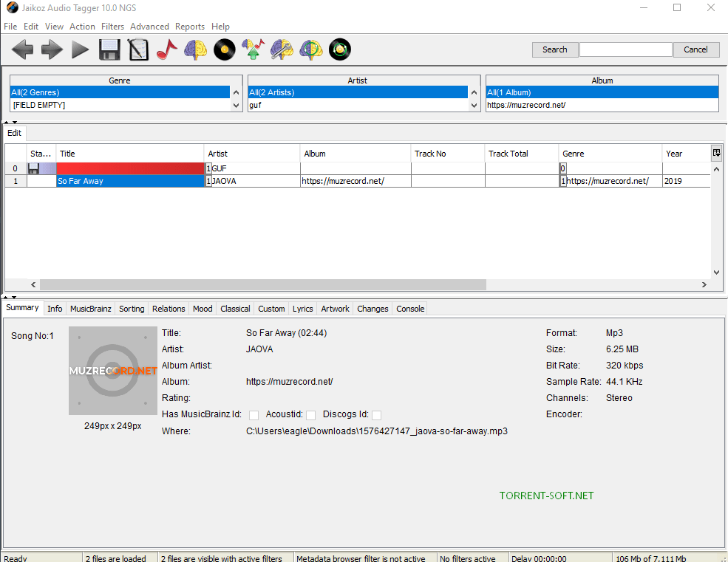The height and width of the screenshot is (562, 728).
Task: Open the Reports menu
Action: coord(190,27)
